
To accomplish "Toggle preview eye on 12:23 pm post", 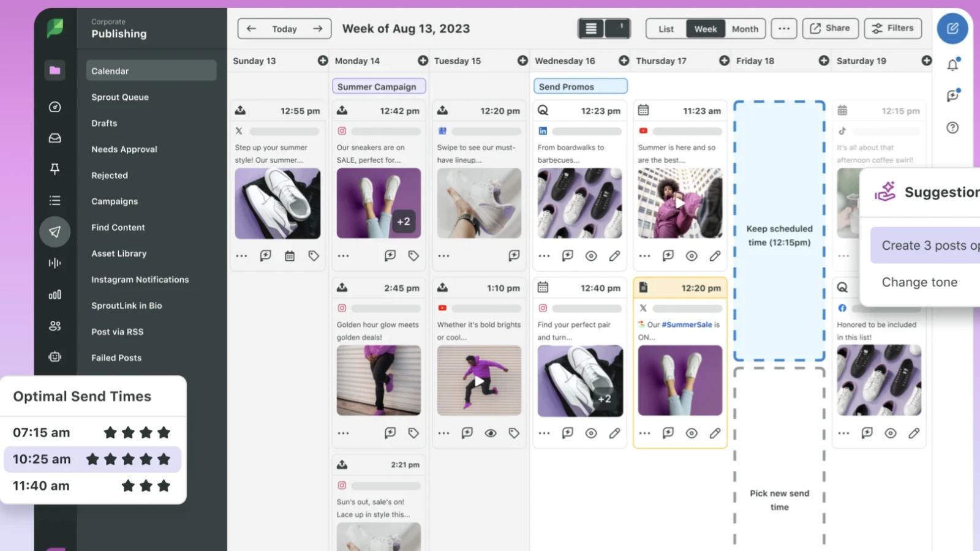I will point(591,256).
